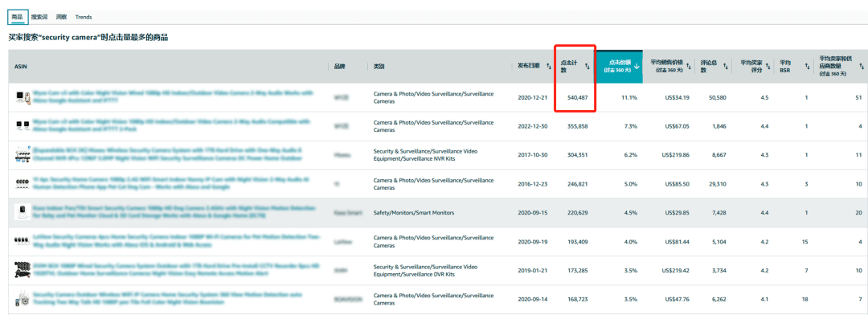Image resolution: width=868 pixels, height=315 pixels.
Task: Sort by 点击计数 column arrows
Action: [x=587, y=67]
